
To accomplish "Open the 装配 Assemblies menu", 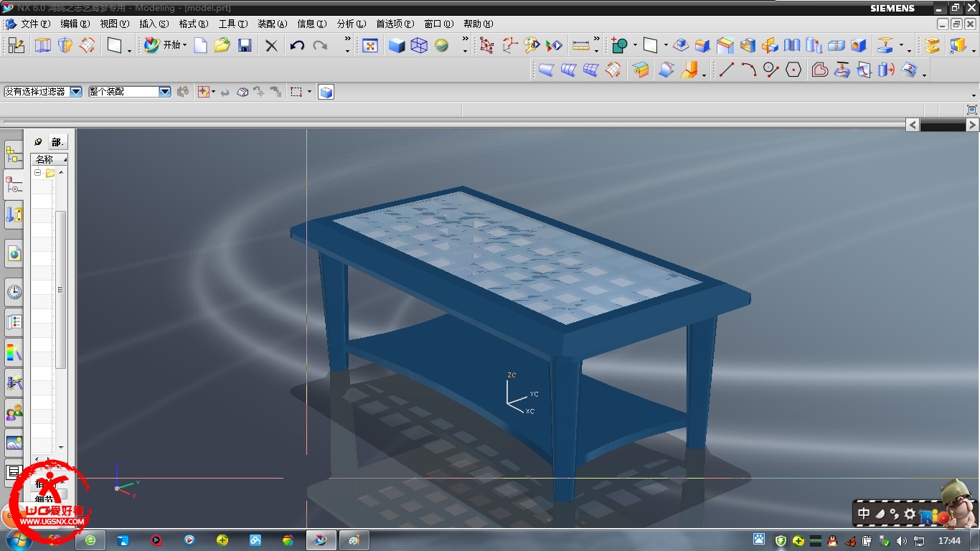I will [x=272, y=24].
